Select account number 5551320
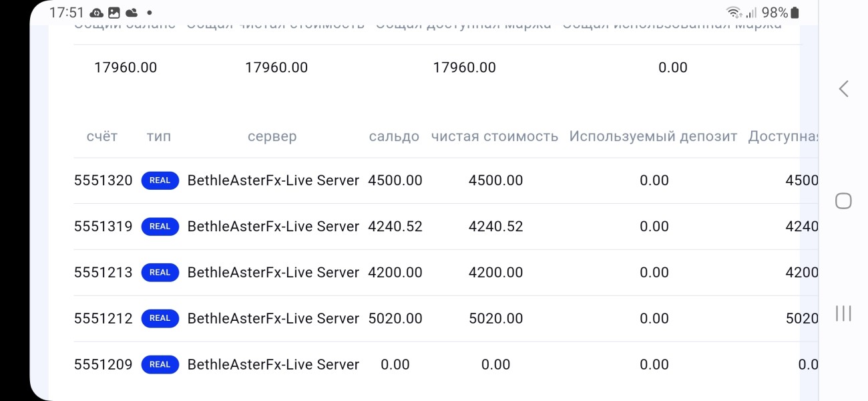The height and width of the screenshot is (401, 868). click(103, 180)
